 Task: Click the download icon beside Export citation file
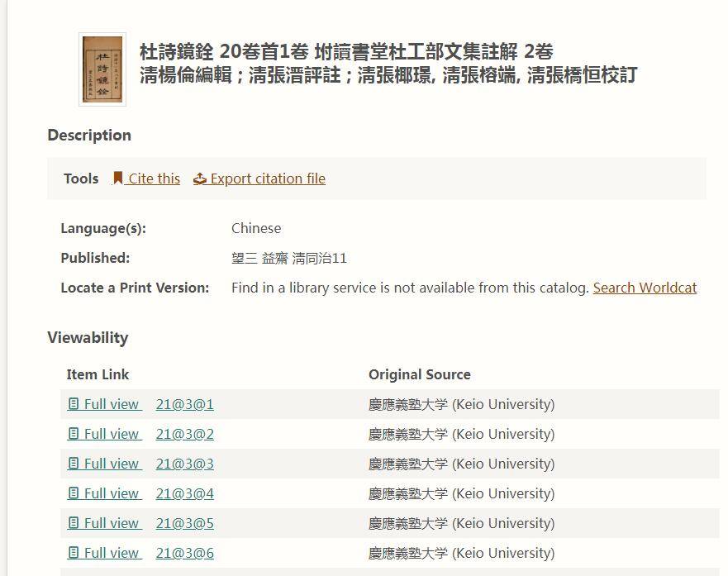click(x=198, y=178)
